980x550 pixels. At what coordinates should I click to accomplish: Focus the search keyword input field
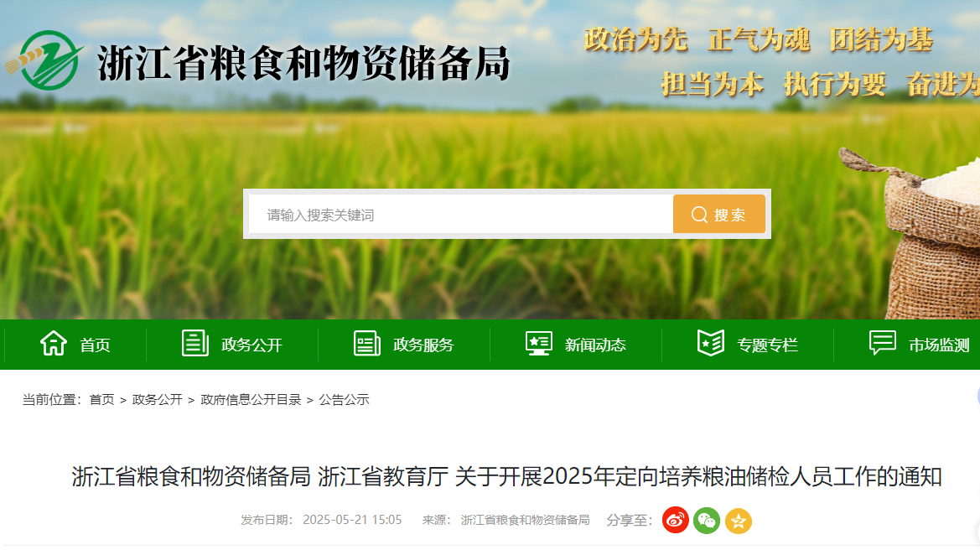point(460,214)
